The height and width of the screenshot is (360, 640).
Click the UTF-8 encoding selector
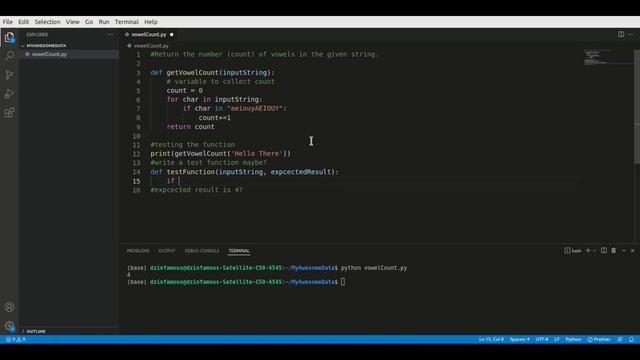click(542, 340)
